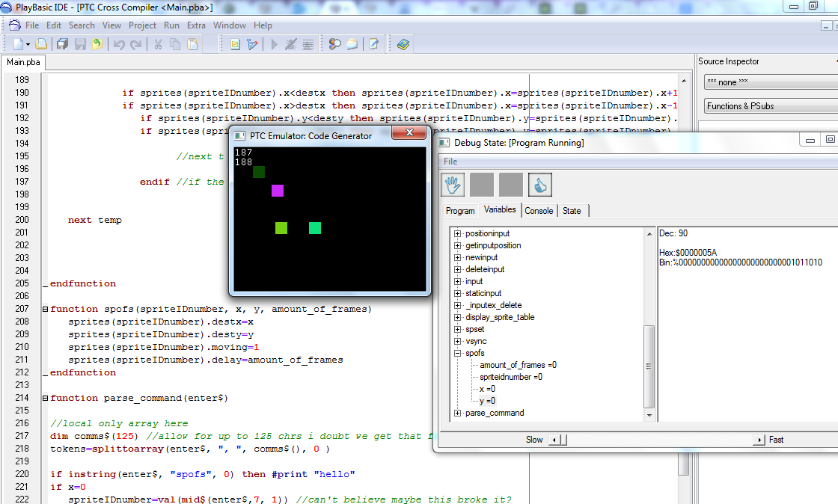Click the PlayBasic logo icon left of File
Image resolution: width=838 pixels, height=504 pixels.
pyautogui.click(x=14, y=25)
